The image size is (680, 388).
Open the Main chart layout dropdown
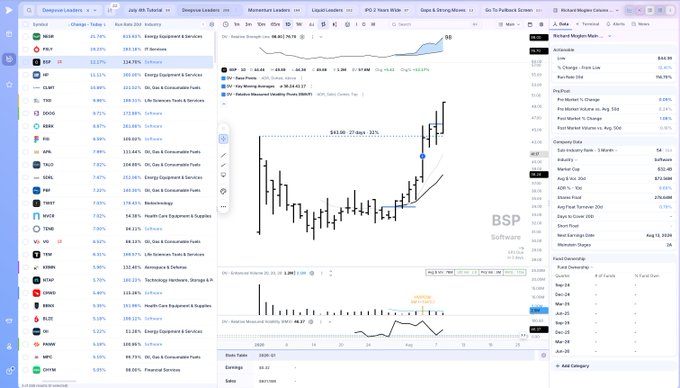(x=509, y=24)
